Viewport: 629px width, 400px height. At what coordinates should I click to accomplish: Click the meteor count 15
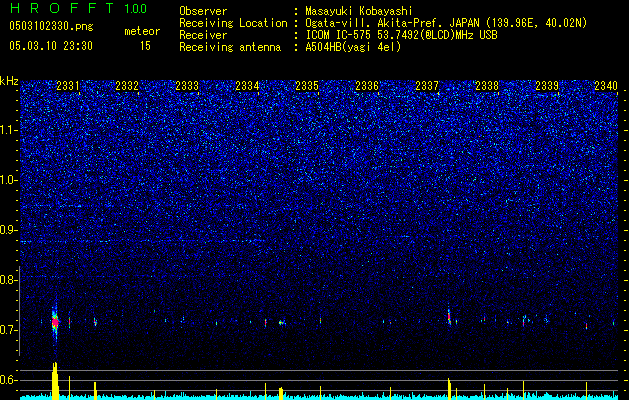tap(145, 46)
